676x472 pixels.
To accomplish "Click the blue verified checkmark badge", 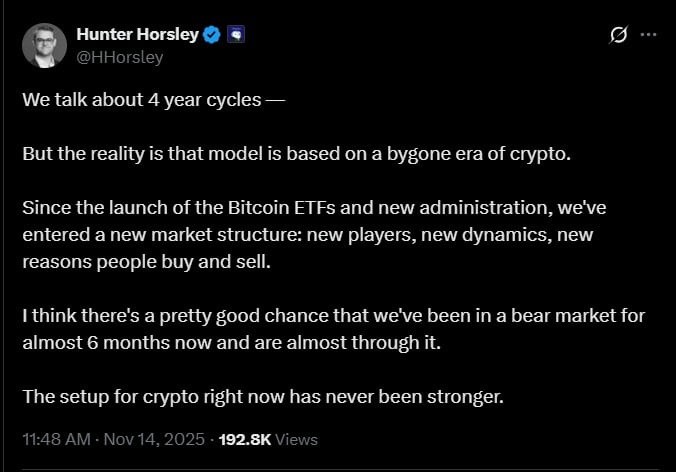I will (x=213, y=35).
